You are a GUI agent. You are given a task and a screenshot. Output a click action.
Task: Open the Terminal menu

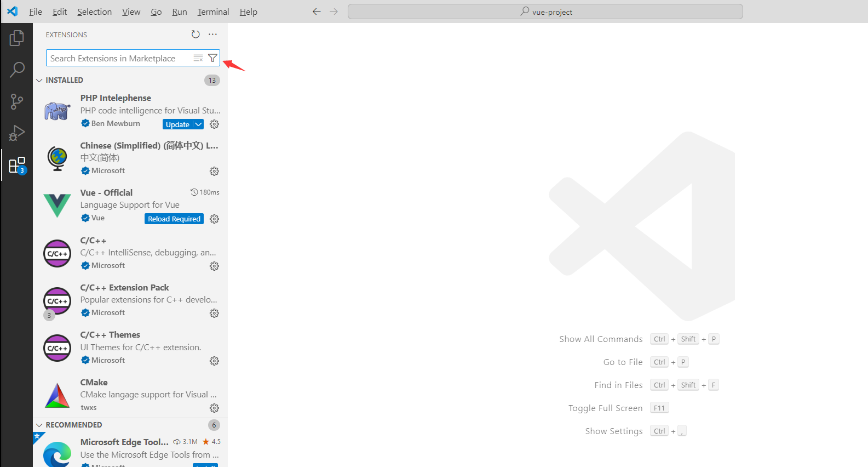(213, 12)
